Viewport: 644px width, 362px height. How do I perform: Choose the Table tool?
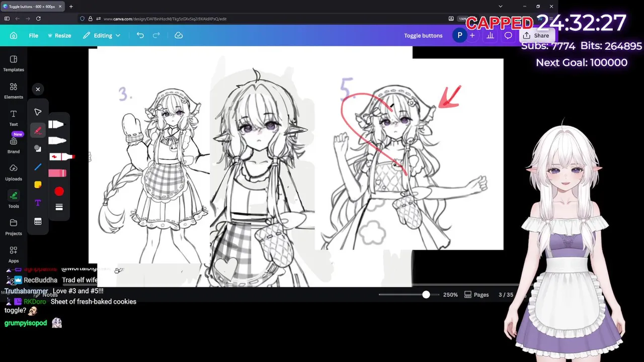click(x=38, y=221)
